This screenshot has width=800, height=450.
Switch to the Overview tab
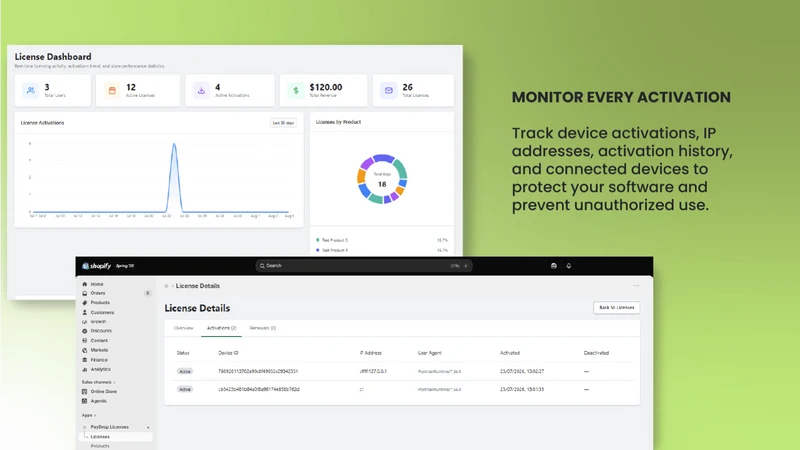183,328
